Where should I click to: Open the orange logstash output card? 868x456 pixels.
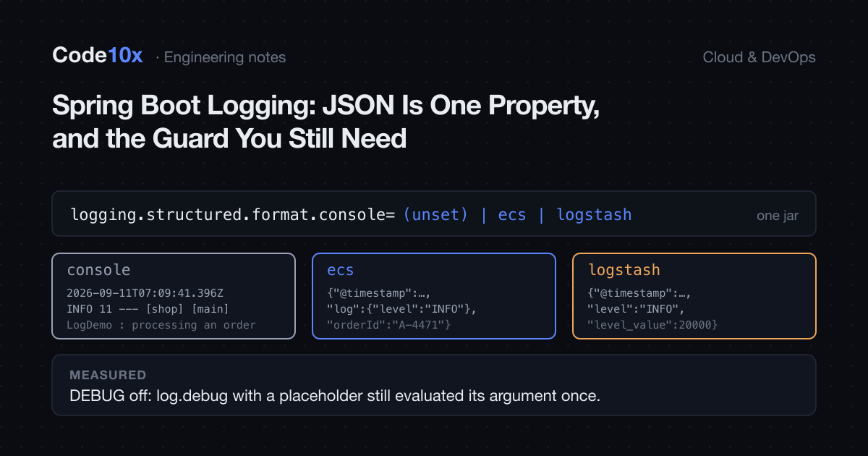(x=694, y=295)
